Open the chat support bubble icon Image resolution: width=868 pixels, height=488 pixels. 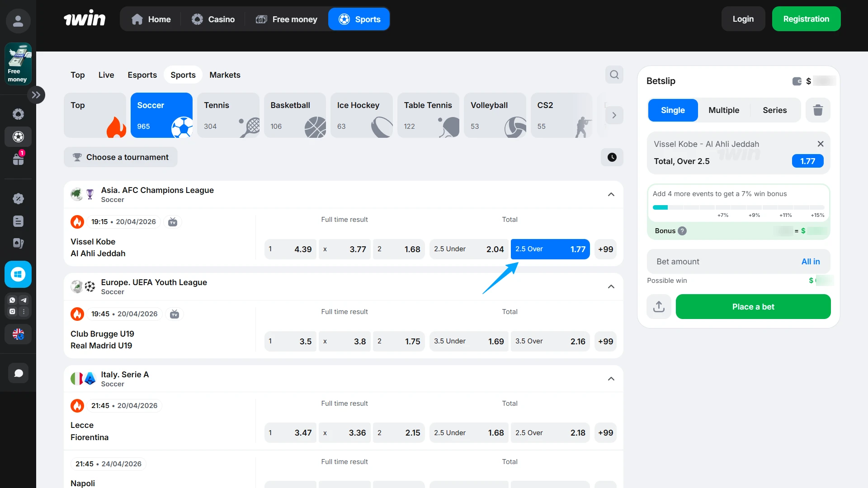click(18, 373)
